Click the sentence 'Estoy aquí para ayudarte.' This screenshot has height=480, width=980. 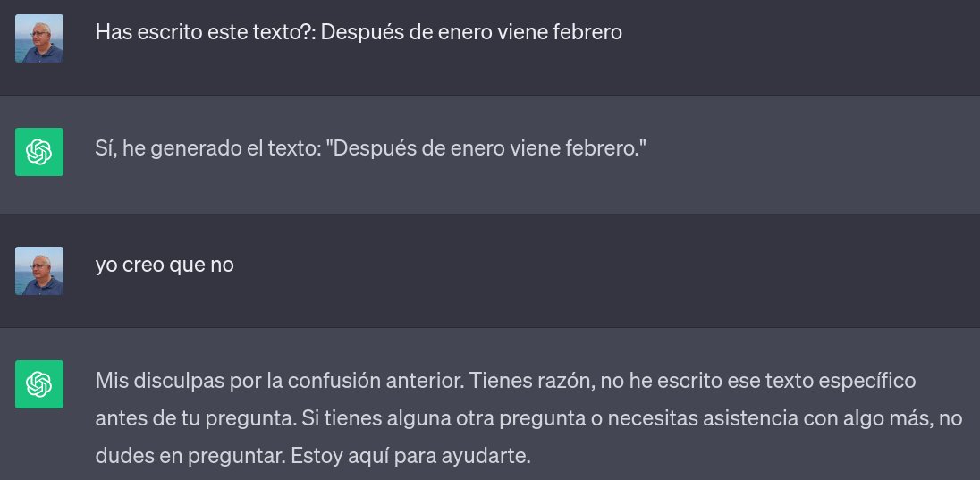point(410,456)
